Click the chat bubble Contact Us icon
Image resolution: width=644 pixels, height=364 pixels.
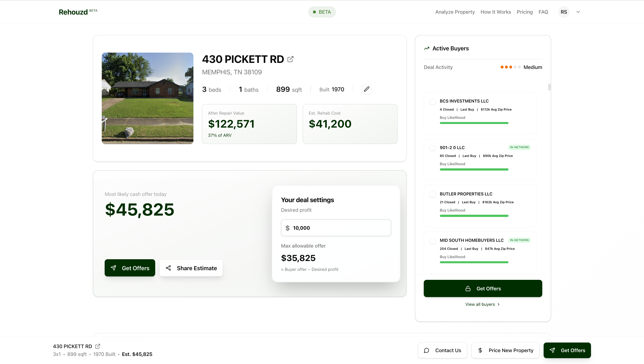point(426,351)
